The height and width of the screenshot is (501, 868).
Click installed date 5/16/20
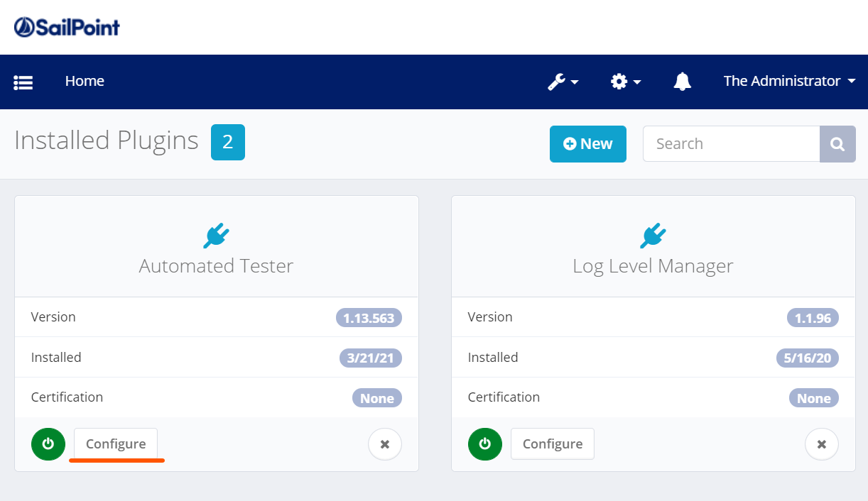[808, 358]
